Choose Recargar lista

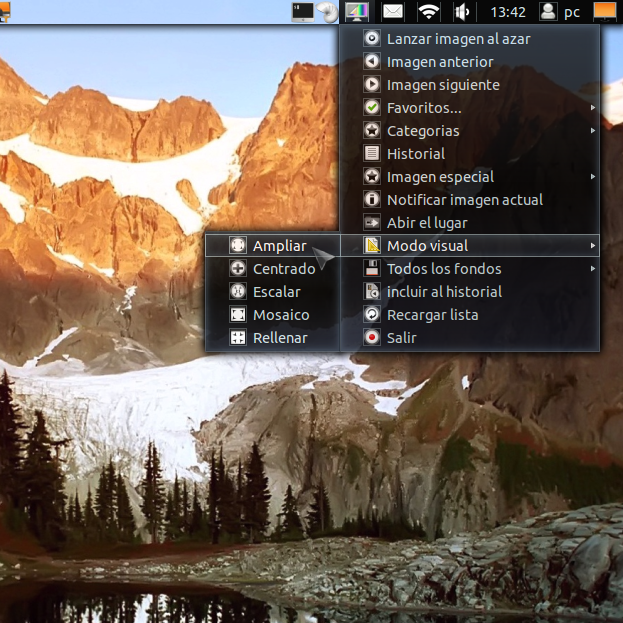pos(470,315)
